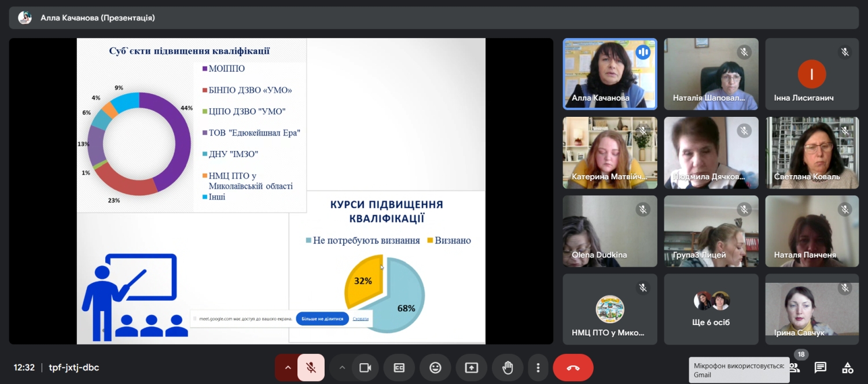Click the 44% donut chart label
Screen dimensions: 868x384
186,108
